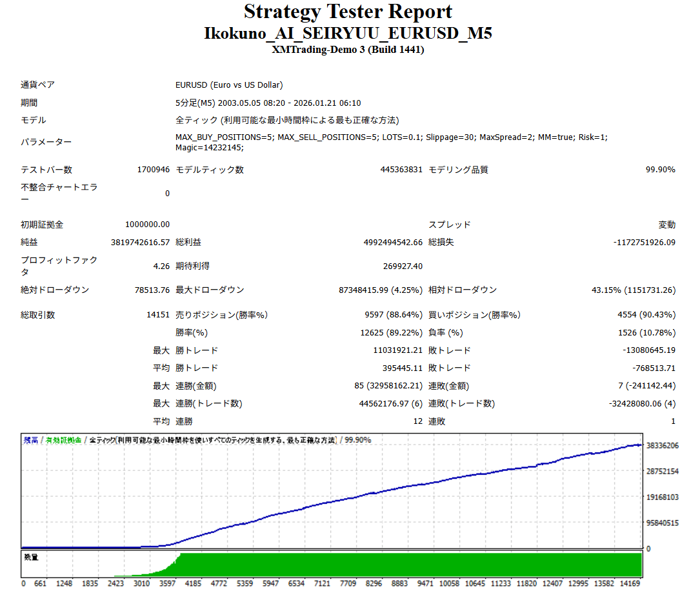Viewport: 700px width, 591px height.
Task: Click the 38336206 y-axis label on chart
Action: click(x=662, y=445)
